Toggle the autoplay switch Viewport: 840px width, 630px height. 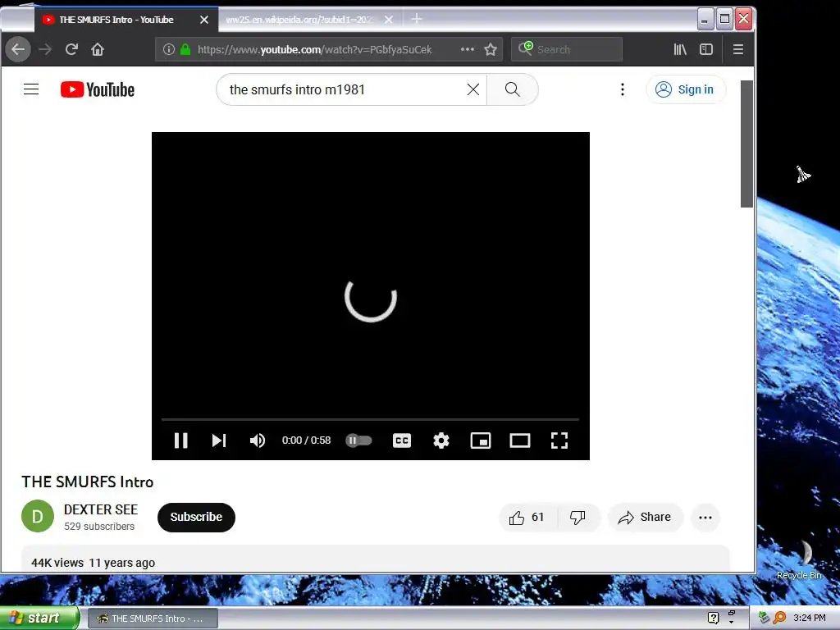pos(359,441)
